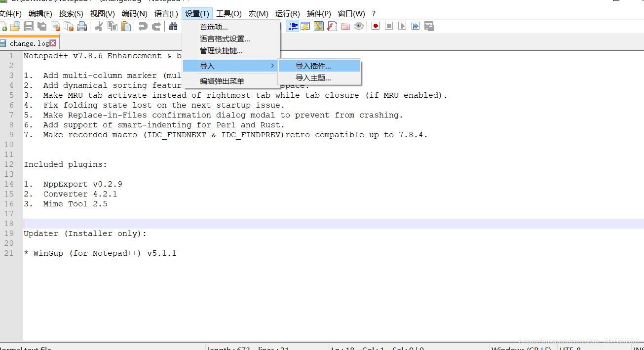Open the Function List panel icon
This screenshot has width=644, height=350.
(x=332, y=26)
